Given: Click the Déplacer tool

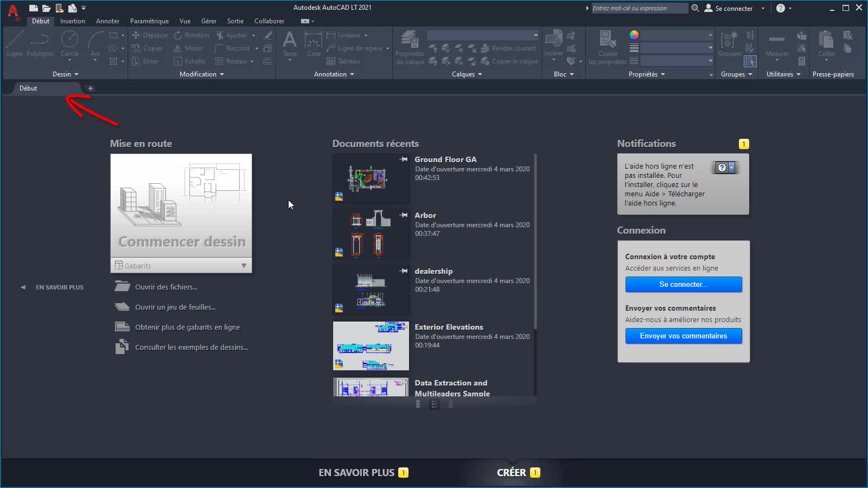Looking at the screenshot, I should (x=150, y=35).
